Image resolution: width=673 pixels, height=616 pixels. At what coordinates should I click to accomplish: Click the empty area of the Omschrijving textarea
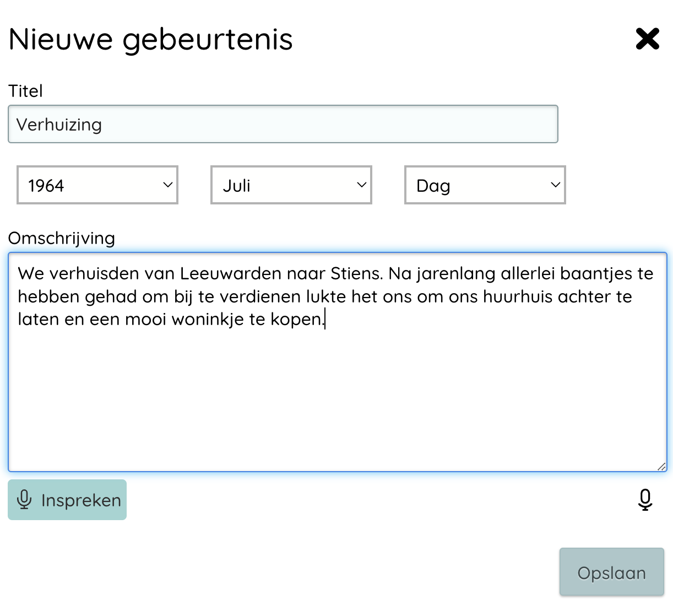click(337, 397)
